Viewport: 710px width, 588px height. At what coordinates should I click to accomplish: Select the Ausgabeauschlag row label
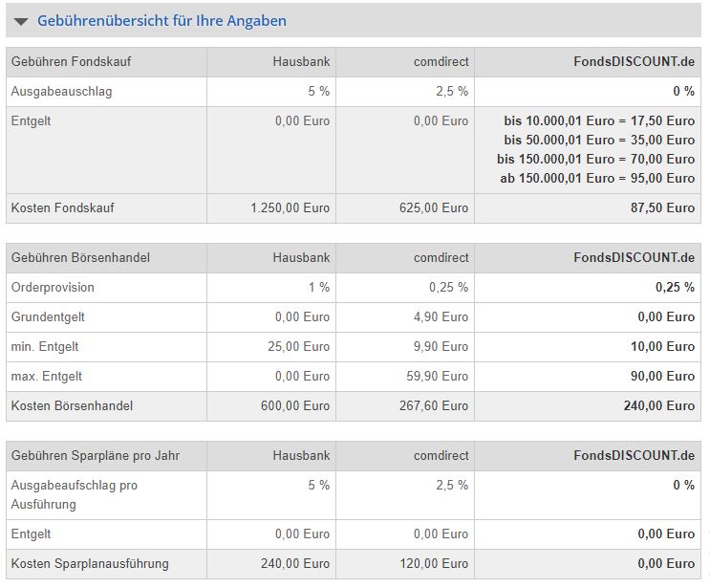click(x=61, y=92)
